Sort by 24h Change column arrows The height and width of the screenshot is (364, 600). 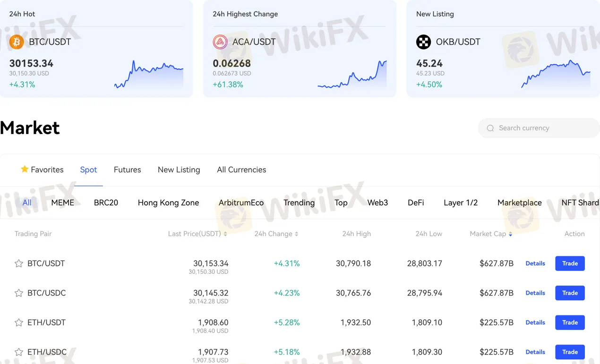[x=296, y=234]
